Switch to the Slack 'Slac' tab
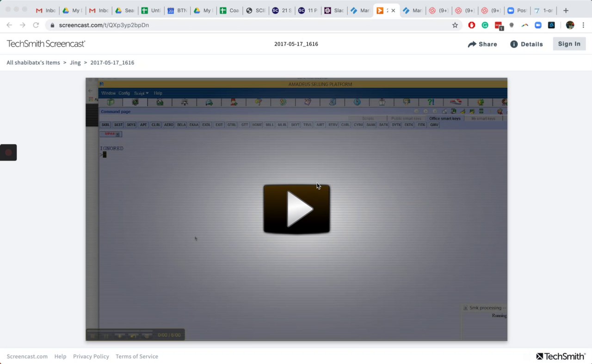The height and width of the screenshot is (364, 592). 335,10
